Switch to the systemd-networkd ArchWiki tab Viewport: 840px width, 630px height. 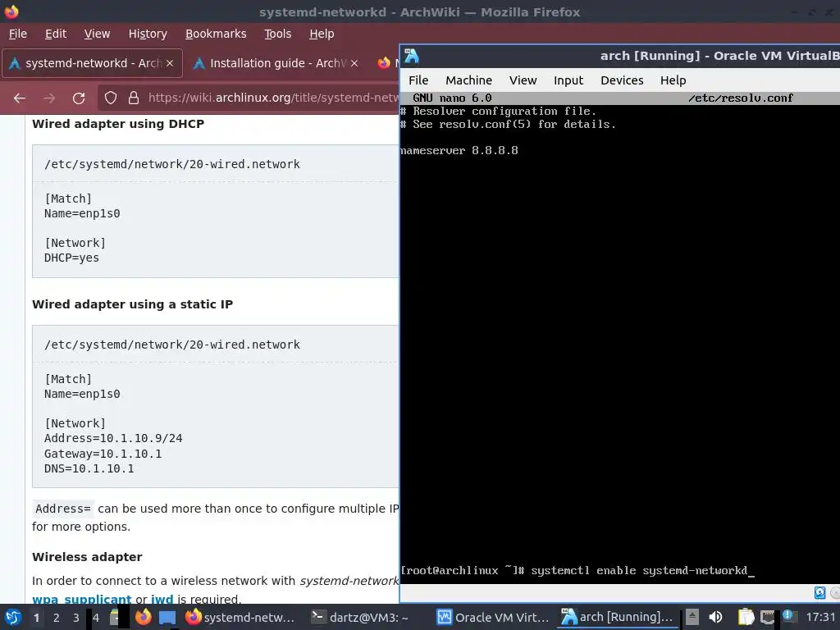click(92, 63)
